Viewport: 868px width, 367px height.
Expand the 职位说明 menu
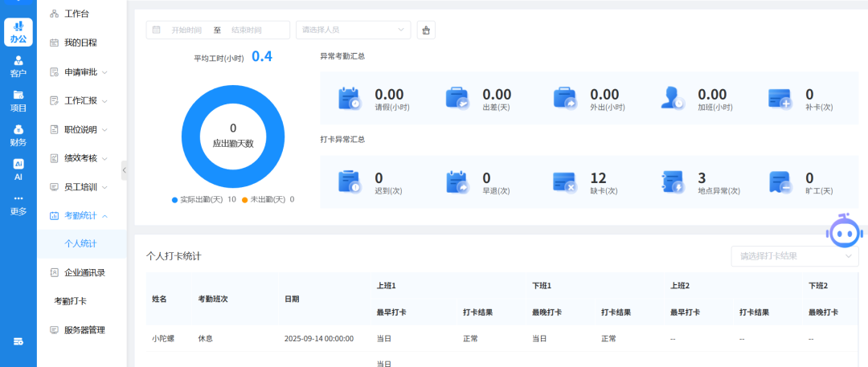[x=104, y=129]
